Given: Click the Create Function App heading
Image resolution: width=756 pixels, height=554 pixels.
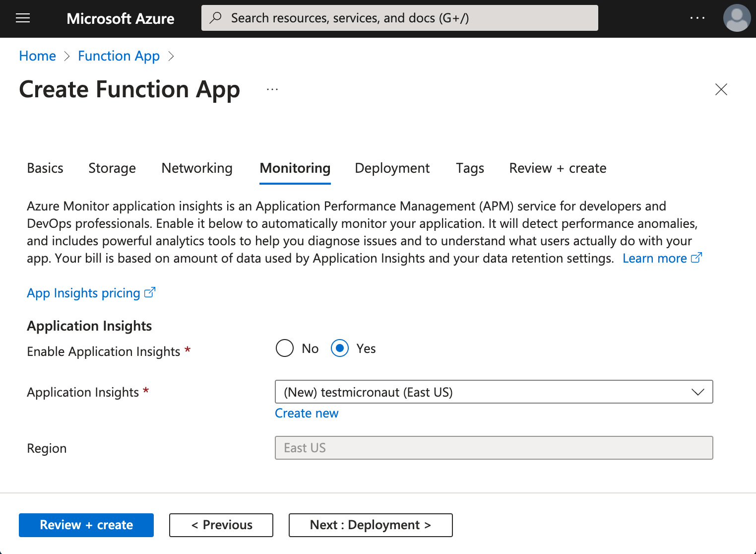Looking at the screenshot, I should (129, 90).
